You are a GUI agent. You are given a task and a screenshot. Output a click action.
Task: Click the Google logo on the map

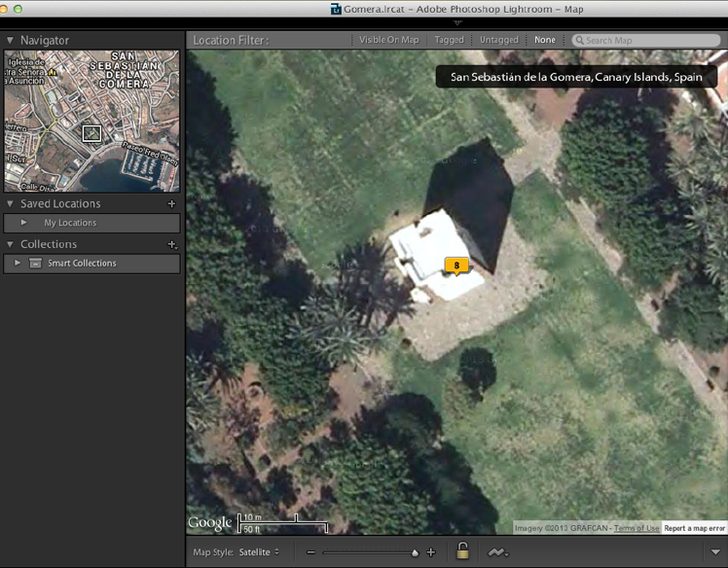tap(210, 523)
